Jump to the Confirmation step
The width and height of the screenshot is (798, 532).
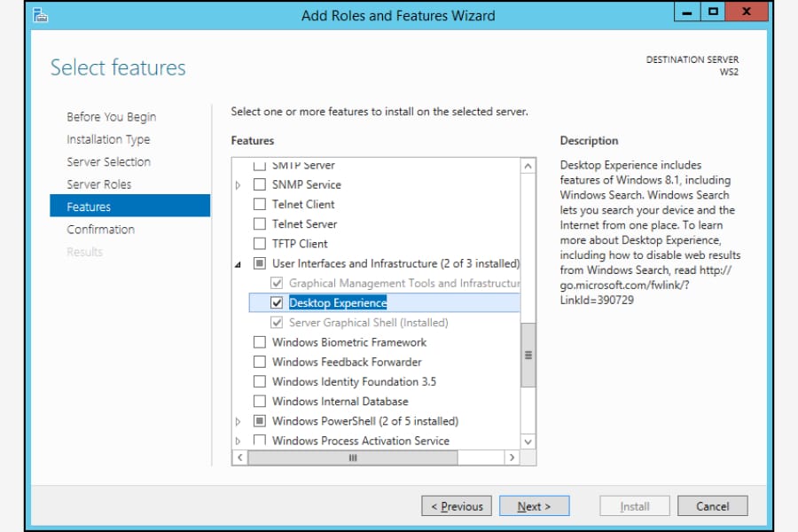click(101, 230)
